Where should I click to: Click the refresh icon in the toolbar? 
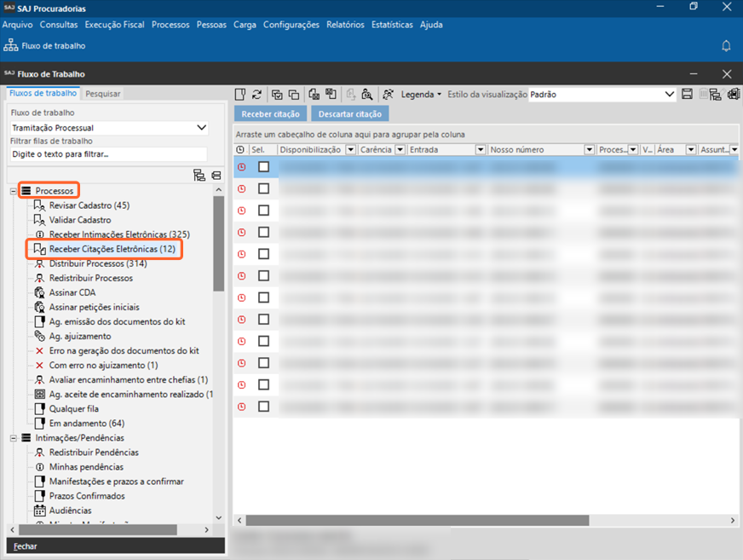[256, 95]
